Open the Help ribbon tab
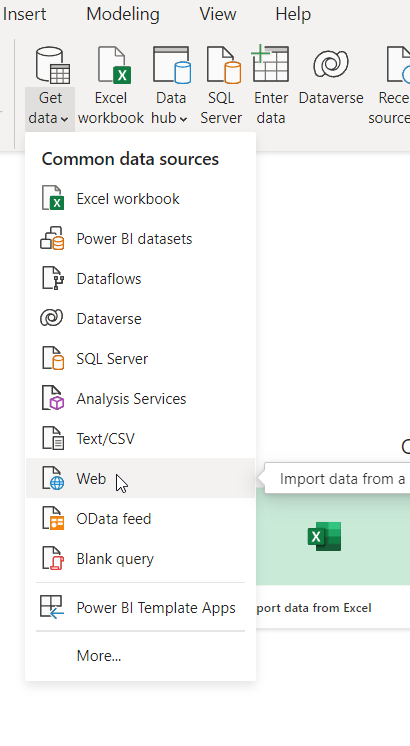 point(293,14)
